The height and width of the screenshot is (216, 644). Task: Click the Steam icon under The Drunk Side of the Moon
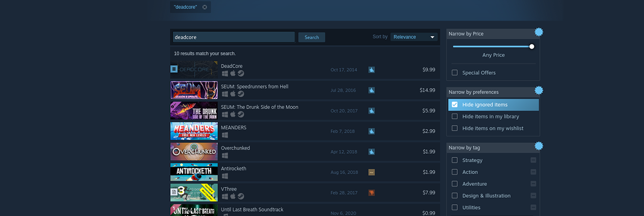point(241,114)
